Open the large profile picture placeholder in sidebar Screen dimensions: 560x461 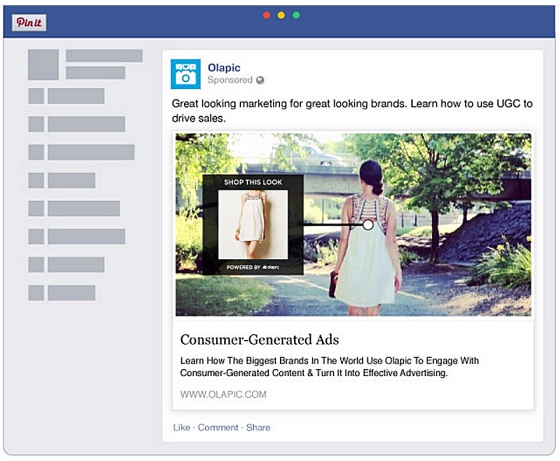43,64
